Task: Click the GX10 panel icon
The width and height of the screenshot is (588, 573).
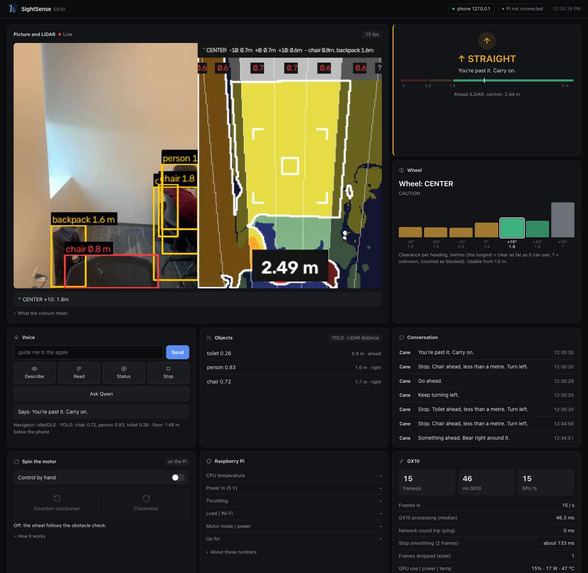Action: pos(401,461)
